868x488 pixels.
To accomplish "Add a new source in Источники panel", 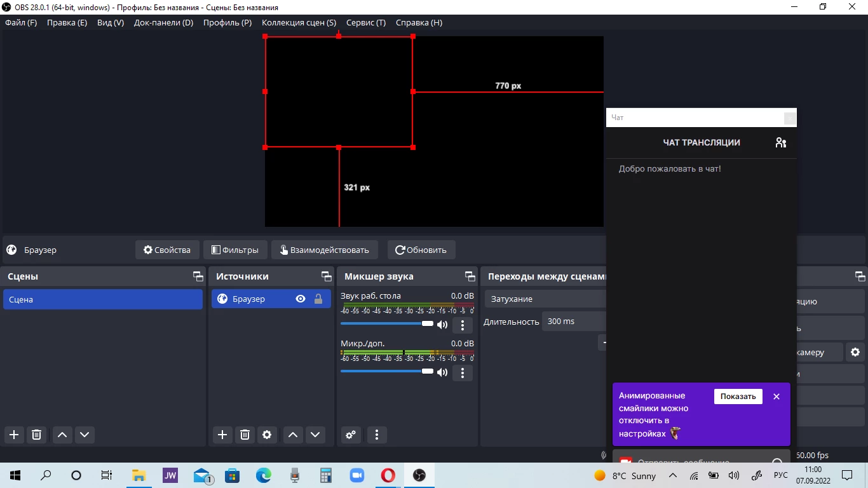I will click(x=222, y=435).
